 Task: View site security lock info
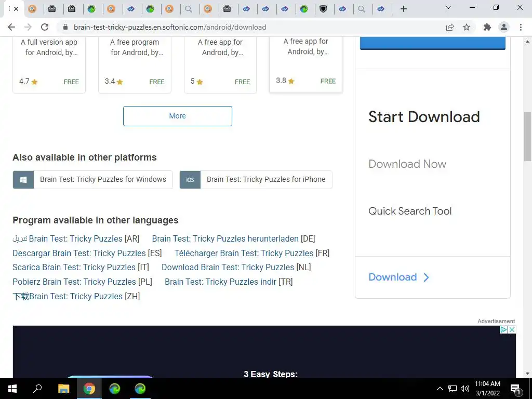(x=66, y=27)
